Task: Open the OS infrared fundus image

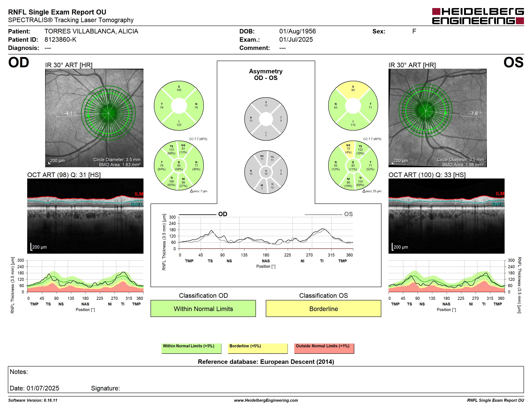Action: (x=437, y=118)
